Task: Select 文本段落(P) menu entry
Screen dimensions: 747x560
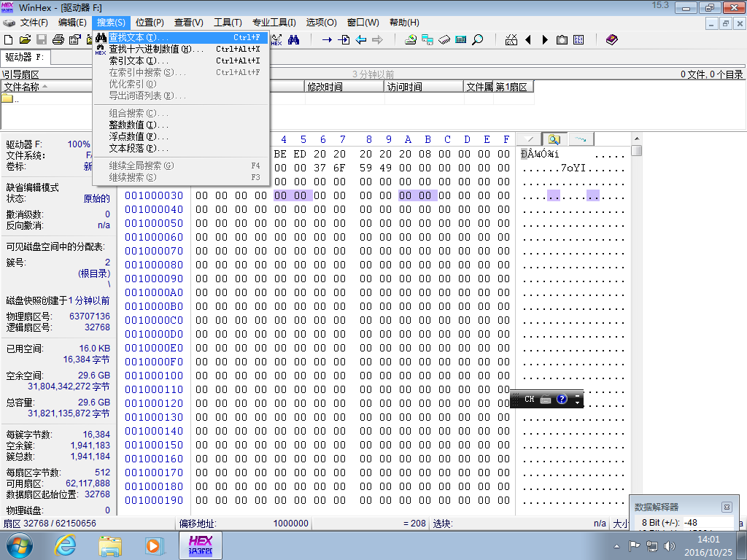Action: pyautogui.click(x=182, y=148)
